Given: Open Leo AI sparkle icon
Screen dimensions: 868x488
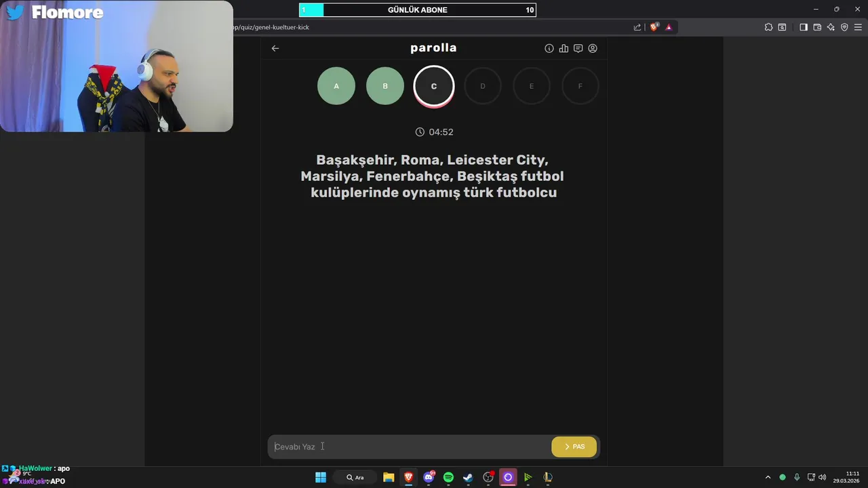Looking at the screenshot, I should pos(831,27).
